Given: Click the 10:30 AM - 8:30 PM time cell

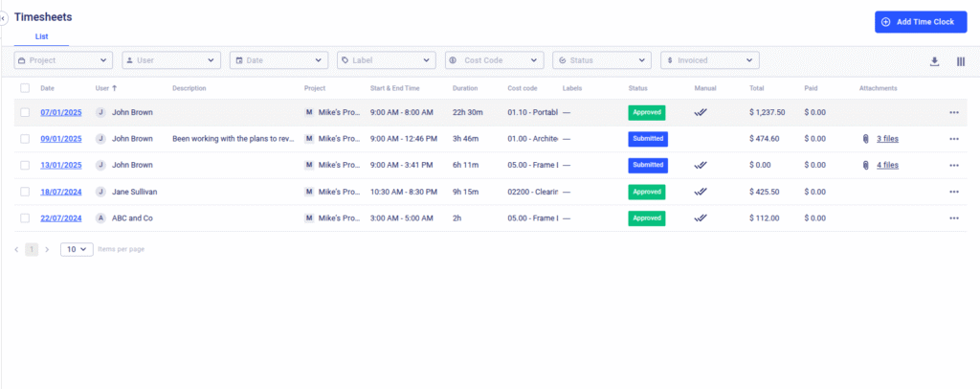Looking at the screenshot, I should coord(404,192).
